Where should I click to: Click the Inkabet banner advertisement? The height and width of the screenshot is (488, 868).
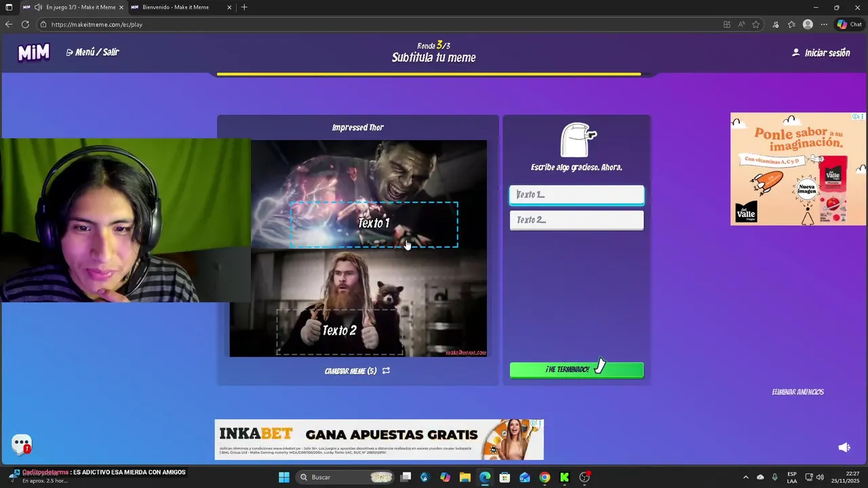379,440
